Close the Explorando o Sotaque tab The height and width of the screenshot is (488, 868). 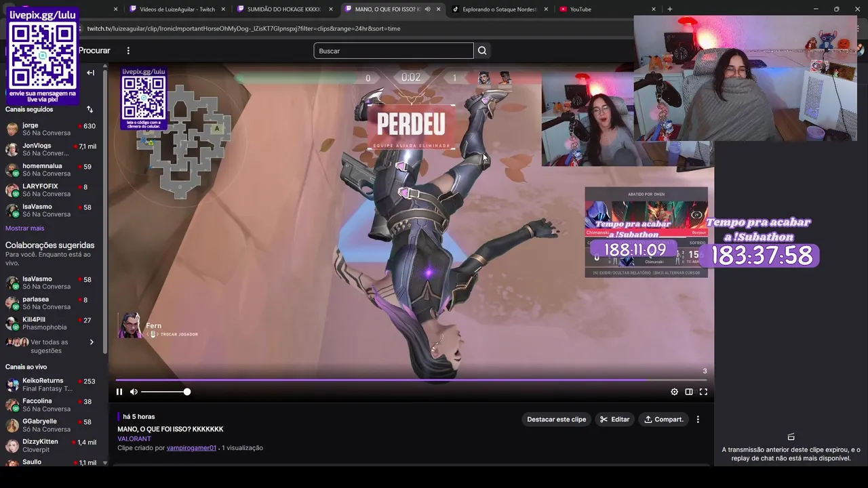pos(546,9)
